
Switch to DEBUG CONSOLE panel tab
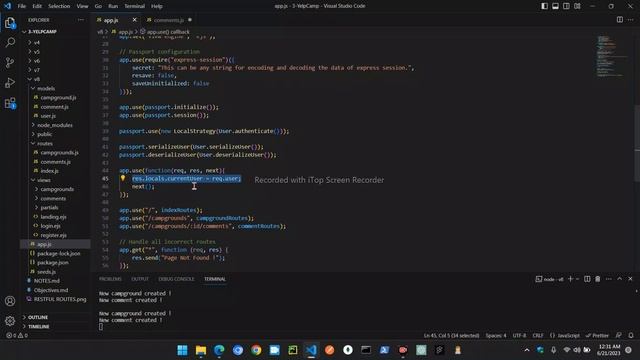pos(176,279)
